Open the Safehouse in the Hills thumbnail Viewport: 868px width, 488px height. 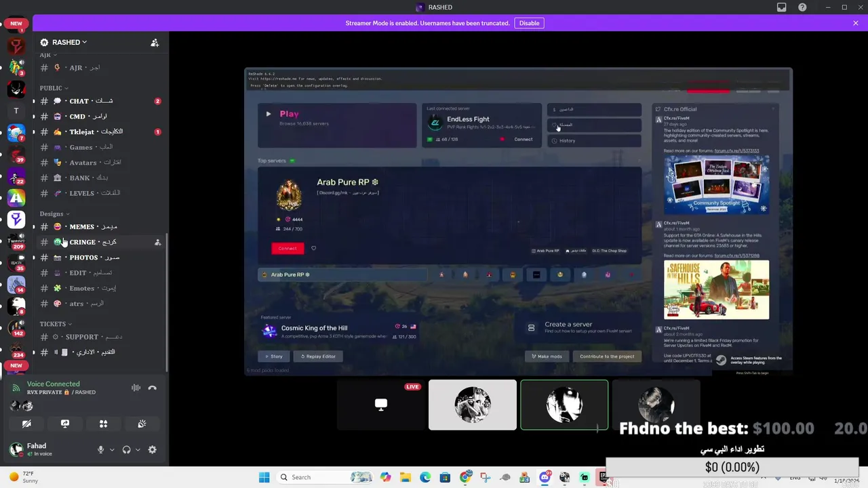click(x=716, y=289)
